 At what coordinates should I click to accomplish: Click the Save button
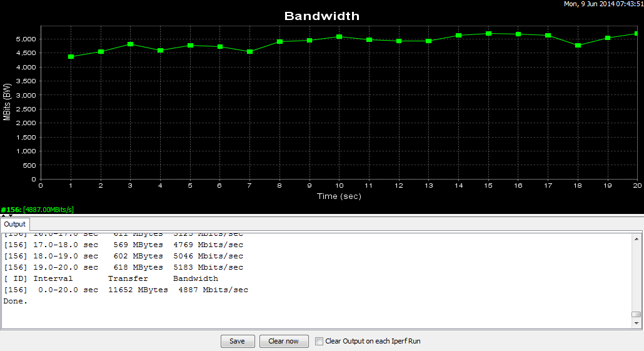238,341
